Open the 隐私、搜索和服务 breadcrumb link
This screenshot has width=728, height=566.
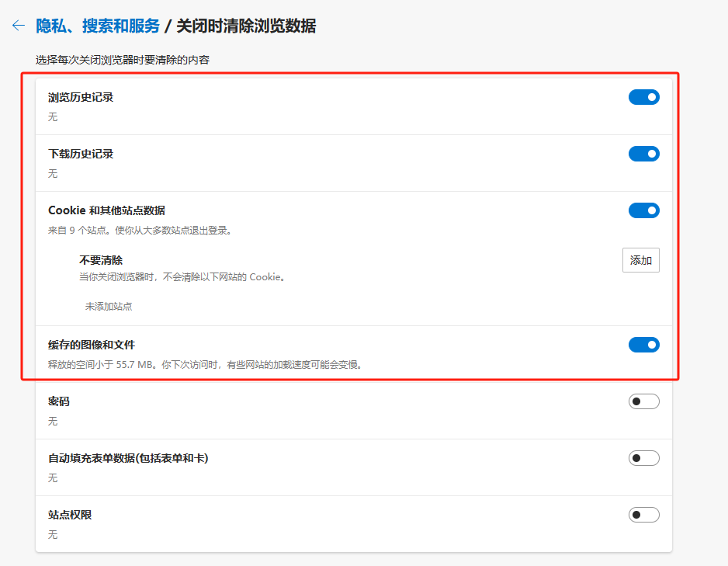tap(98, 26)
